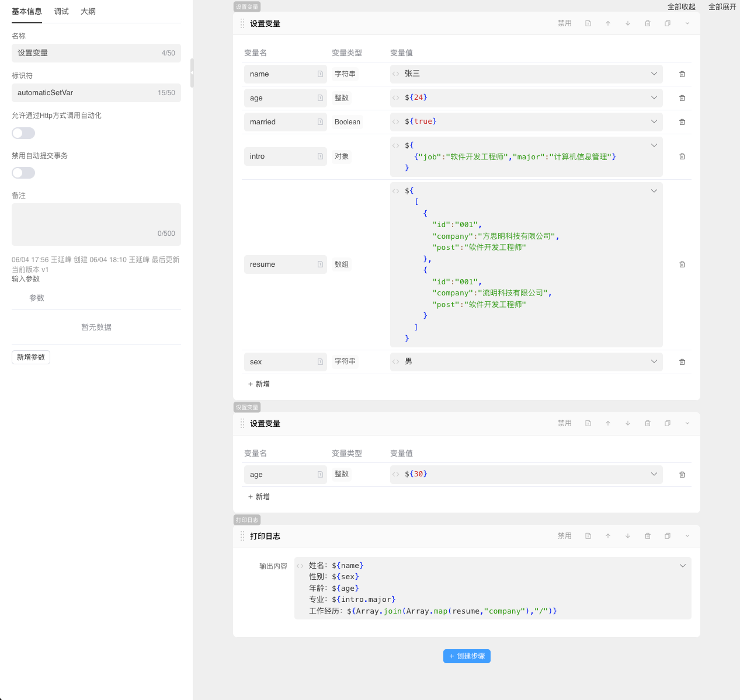
Task: Collapse the 打印日志 step with header chevron
Action: (687, 536)
